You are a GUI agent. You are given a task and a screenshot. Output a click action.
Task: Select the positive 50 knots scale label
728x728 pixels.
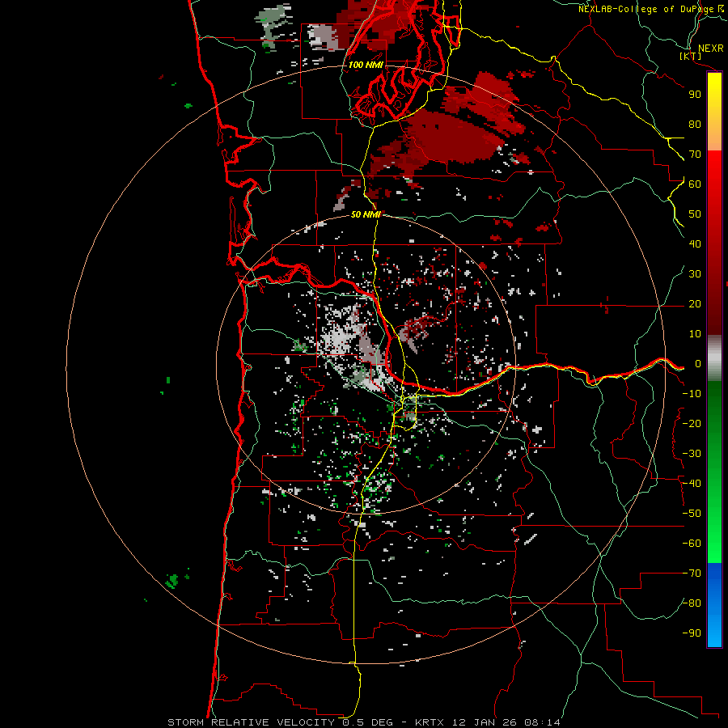[695, 214]
